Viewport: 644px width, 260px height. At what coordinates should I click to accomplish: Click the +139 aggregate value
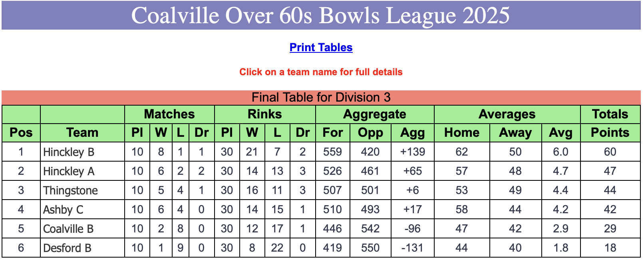click(413, 152)
